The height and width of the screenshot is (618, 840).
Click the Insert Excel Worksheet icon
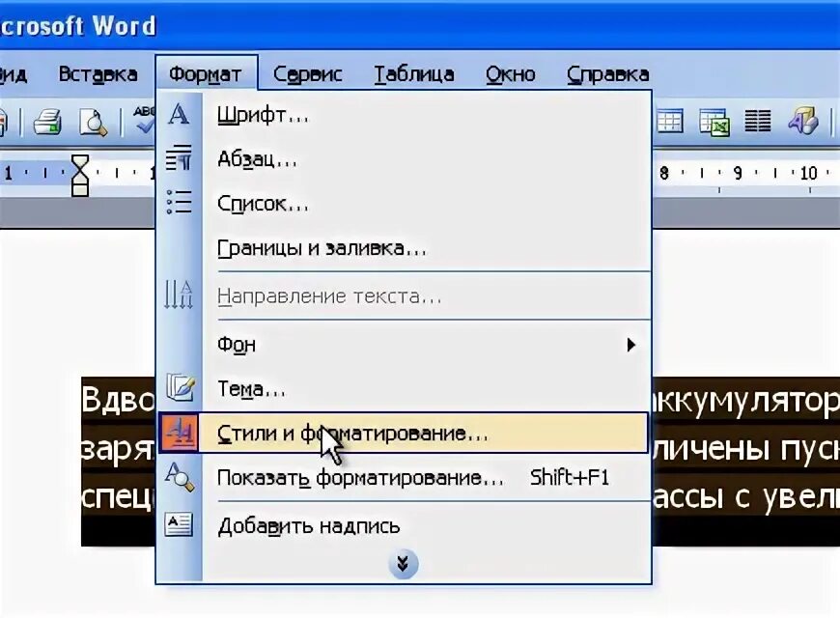[x=714, y=122]
